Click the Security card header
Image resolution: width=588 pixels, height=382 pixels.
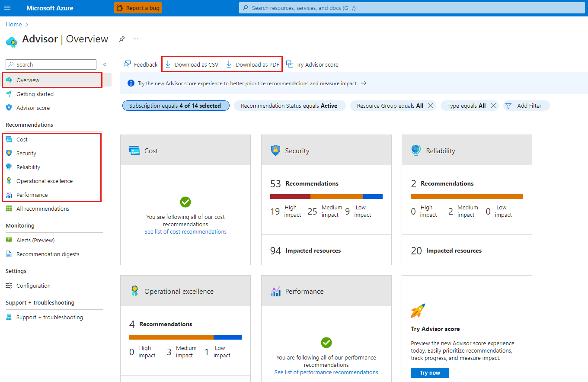coord(326,150)
